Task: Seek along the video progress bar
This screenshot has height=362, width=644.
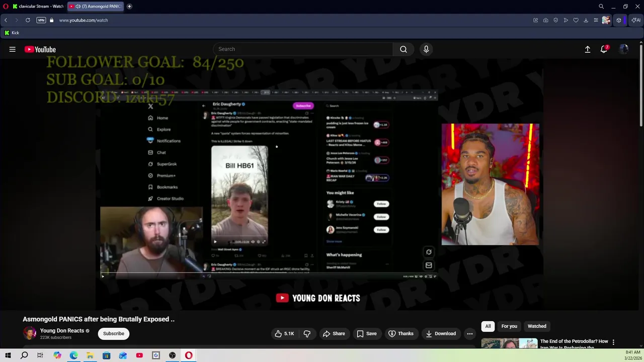Action: tap(269, 273)
